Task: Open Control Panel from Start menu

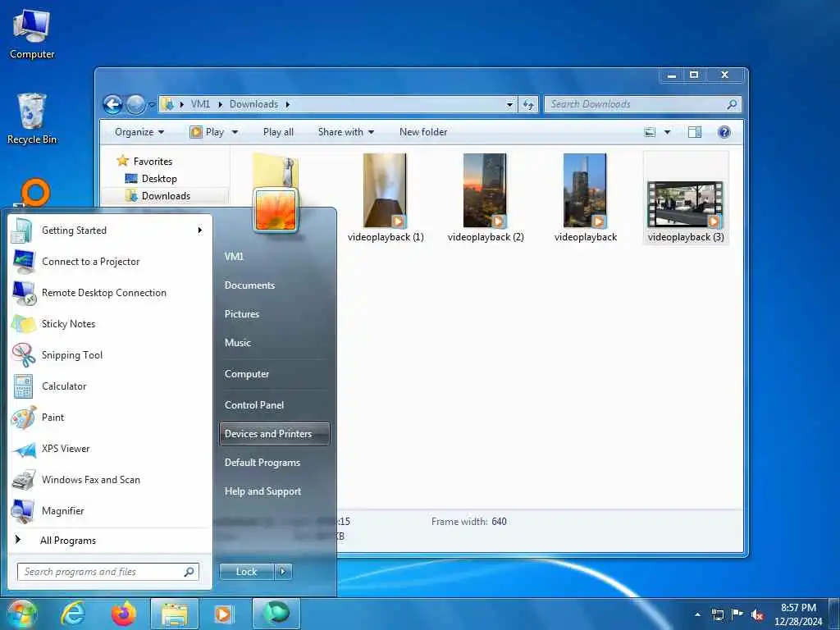Action: (254, 405)
